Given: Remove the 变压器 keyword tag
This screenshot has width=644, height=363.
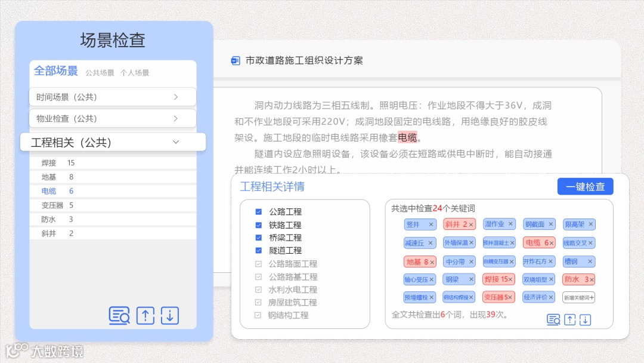Looking at the screenshot, I should tap(510, 297).
